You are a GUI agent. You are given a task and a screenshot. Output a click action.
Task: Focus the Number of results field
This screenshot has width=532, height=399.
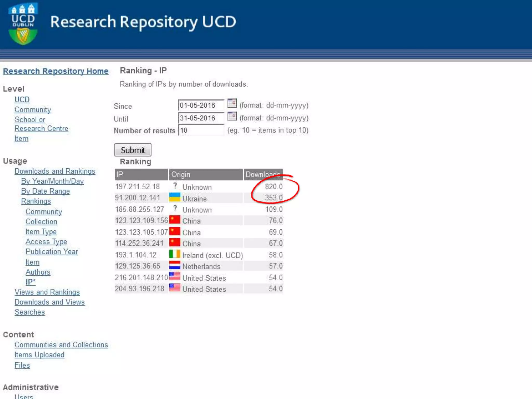201,130
